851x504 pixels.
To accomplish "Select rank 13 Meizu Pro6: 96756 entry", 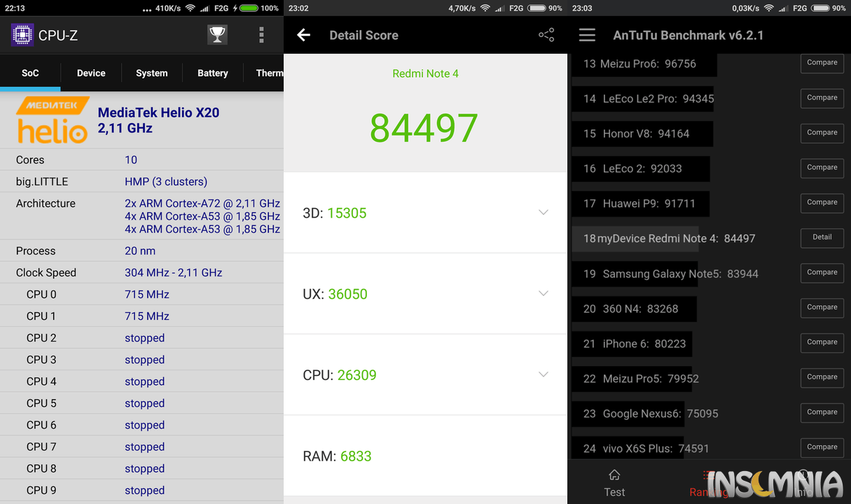I will [x=644, y=64].
